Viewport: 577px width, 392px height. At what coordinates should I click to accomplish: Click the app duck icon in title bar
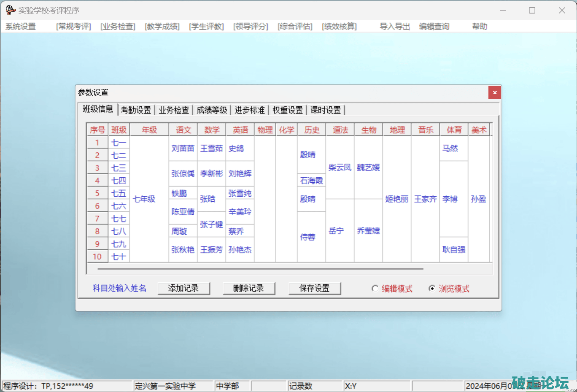[x=11, y=10]
